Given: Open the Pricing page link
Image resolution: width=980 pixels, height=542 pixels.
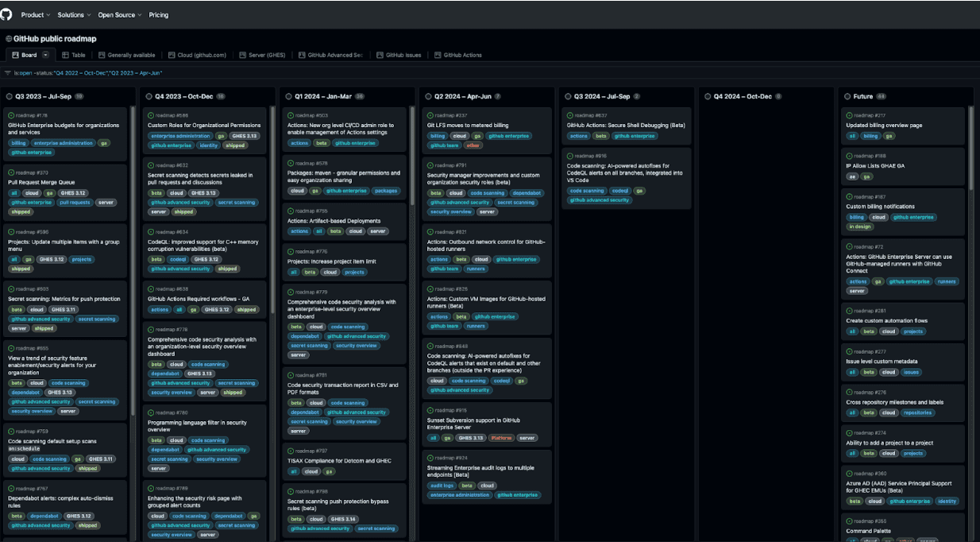Looking at the screenshot, I should pyautogui.click(x=159, y=14).
